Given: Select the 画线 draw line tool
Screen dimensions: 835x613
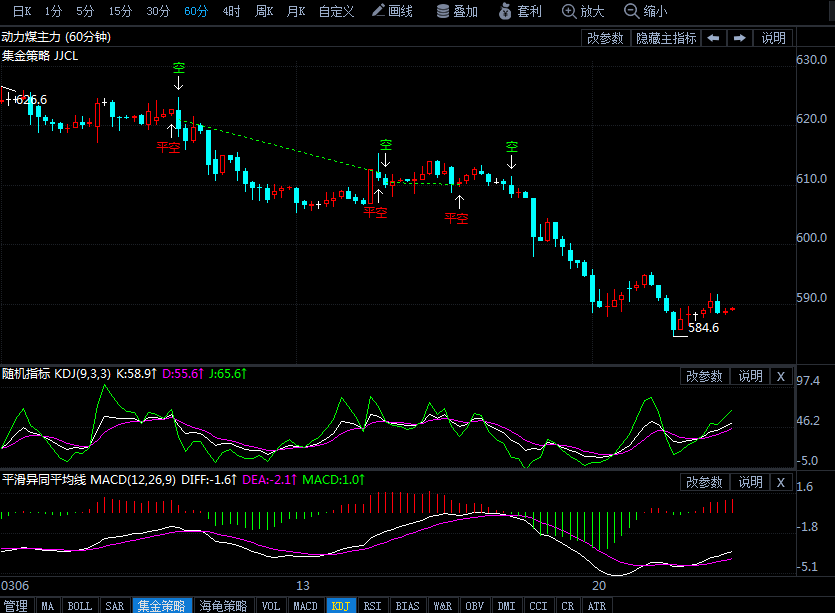Looking at the screenshot, I should [x=392, y=11].
